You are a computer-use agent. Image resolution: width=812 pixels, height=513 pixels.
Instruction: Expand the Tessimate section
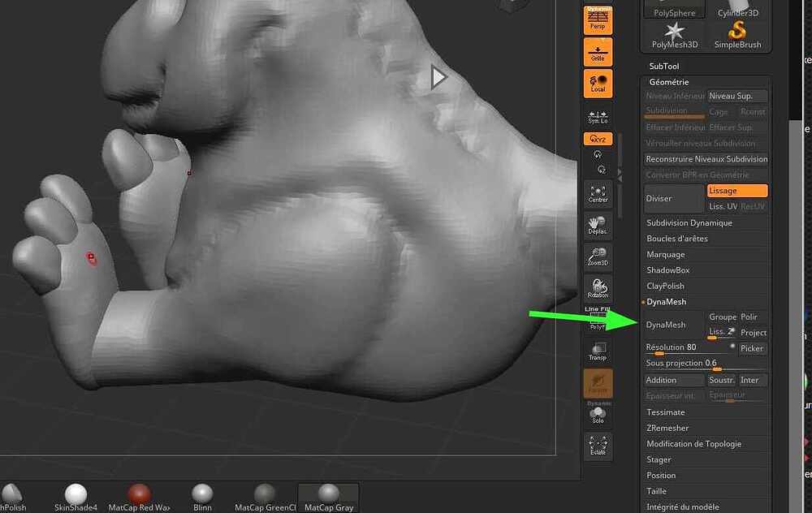tap(666, 412)
